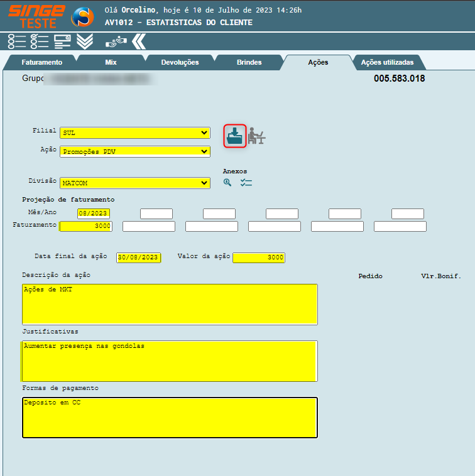Screen dimensions: 475x476
Task: Click the checklist icon under Anexos
Action: pyautogui.click(x=246, y=183)
